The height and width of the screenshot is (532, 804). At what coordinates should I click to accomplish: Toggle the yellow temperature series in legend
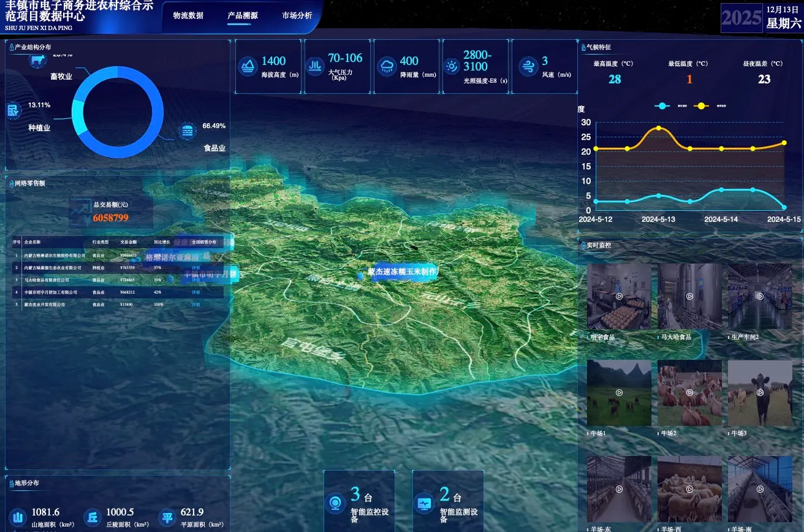(x=701, y=106)
